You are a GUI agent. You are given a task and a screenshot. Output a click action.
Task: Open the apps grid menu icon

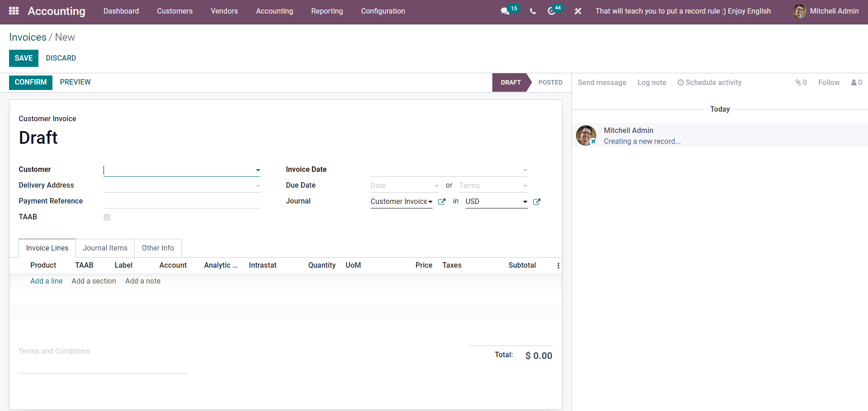tap(14, 11)
